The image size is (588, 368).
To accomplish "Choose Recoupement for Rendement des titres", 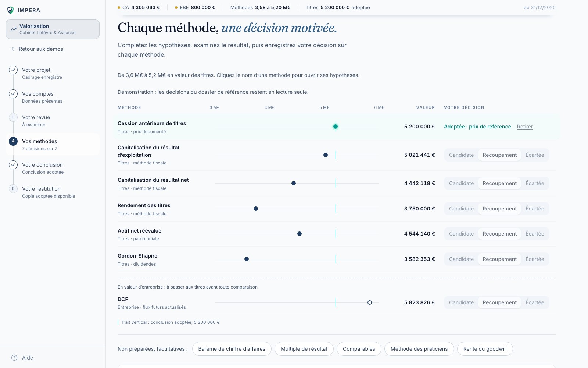I will click(499, 209).
